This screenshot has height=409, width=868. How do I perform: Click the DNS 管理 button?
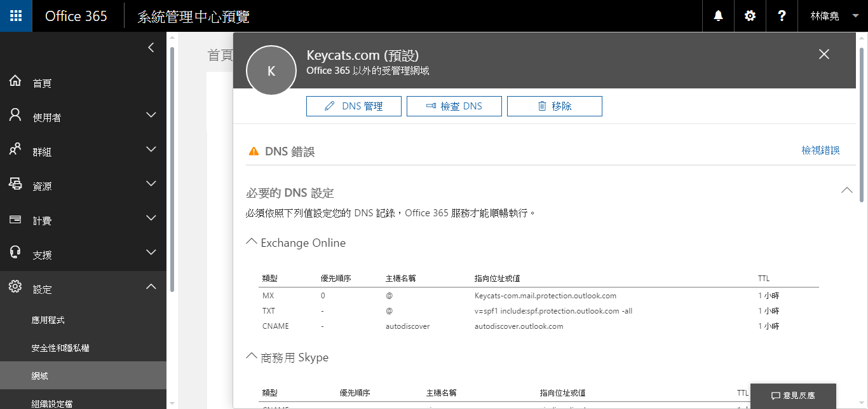click(x=354, y=106)
